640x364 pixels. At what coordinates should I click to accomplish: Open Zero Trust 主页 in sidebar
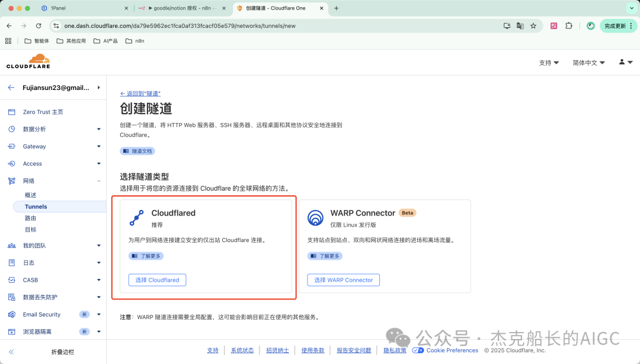43,112
